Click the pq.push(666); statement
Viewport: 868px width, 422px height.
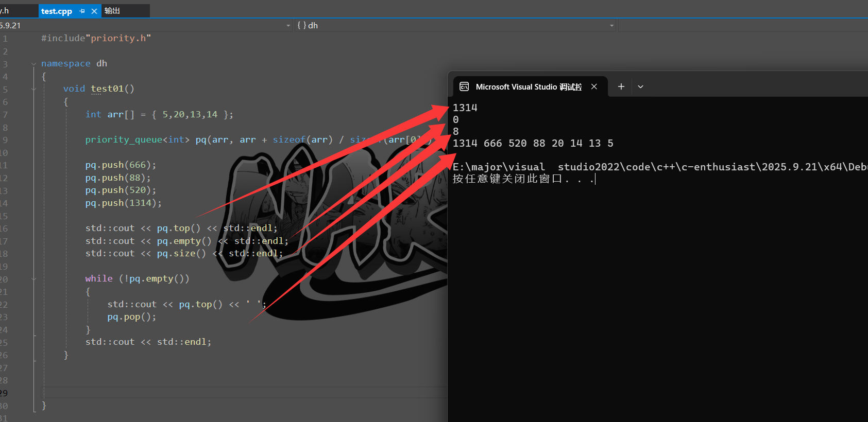[x=121, y=165]
